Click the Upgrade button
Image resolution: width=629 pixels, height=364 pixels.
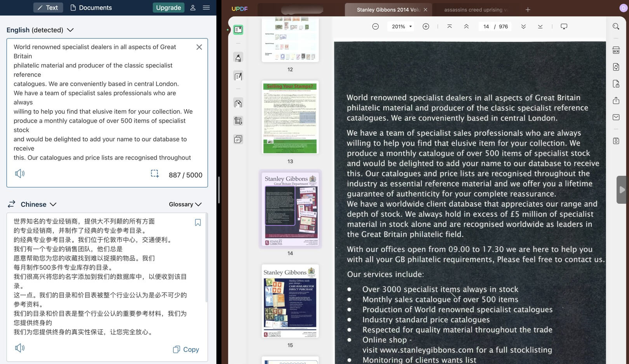(168, 7)
